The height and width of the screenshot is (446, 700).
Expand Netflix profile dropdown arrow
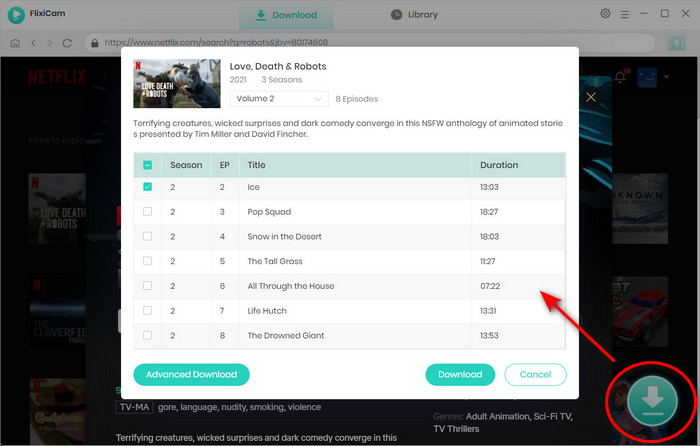click(666, 77)
